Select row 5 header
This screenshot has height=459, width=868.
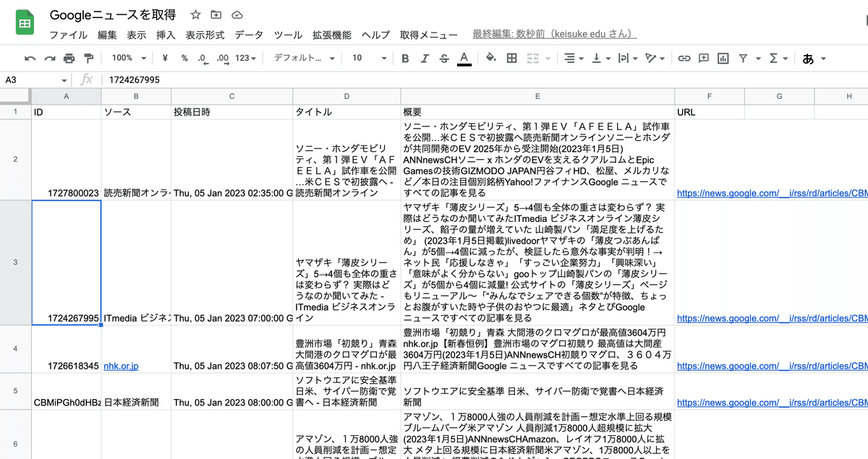pos(15,391)
